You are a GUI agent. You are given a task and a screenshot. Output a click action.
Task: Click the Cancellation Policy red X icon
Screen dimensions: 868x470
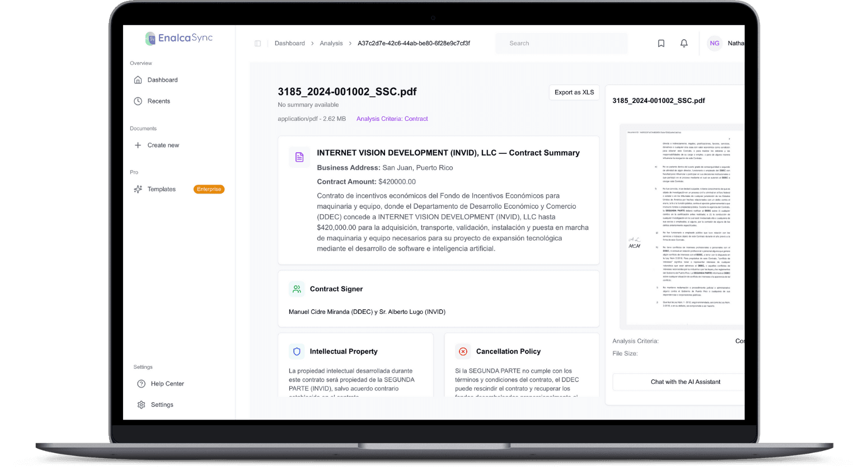463,352
